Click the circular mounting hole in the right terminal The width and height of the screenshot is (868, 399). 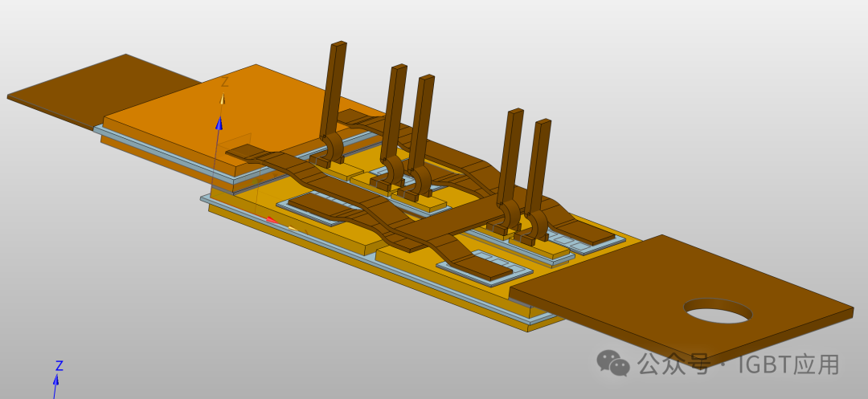point(718,311)
